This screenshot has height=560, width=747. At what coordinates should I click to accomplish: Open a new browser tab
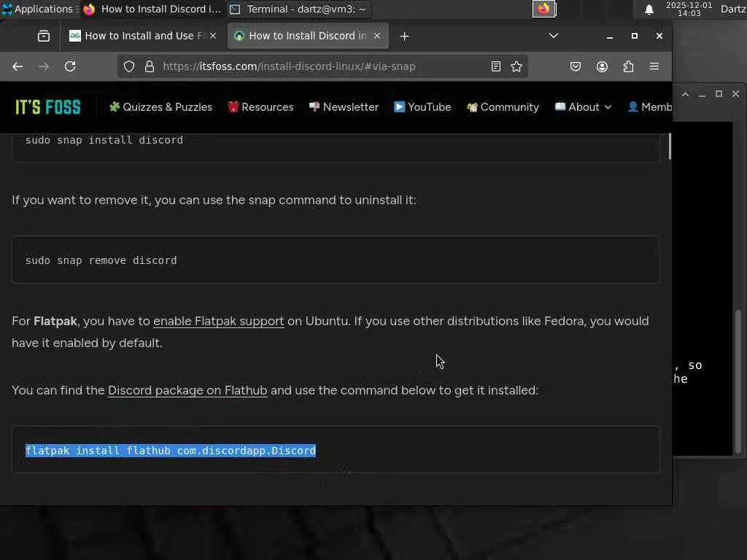tap(404, 36)
